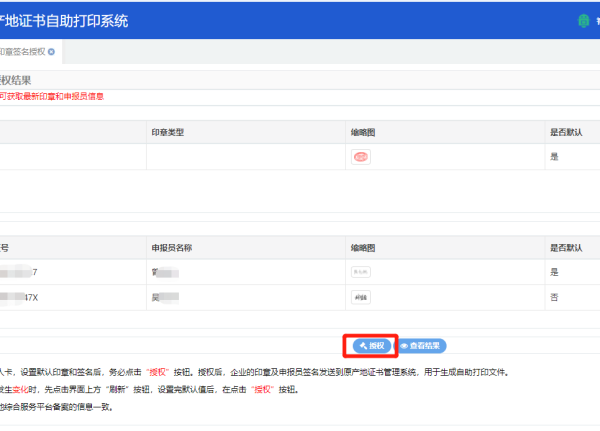The image size is (600, 431).
Task: View the red seal thumbnail
Action: [x=360, y=157]
